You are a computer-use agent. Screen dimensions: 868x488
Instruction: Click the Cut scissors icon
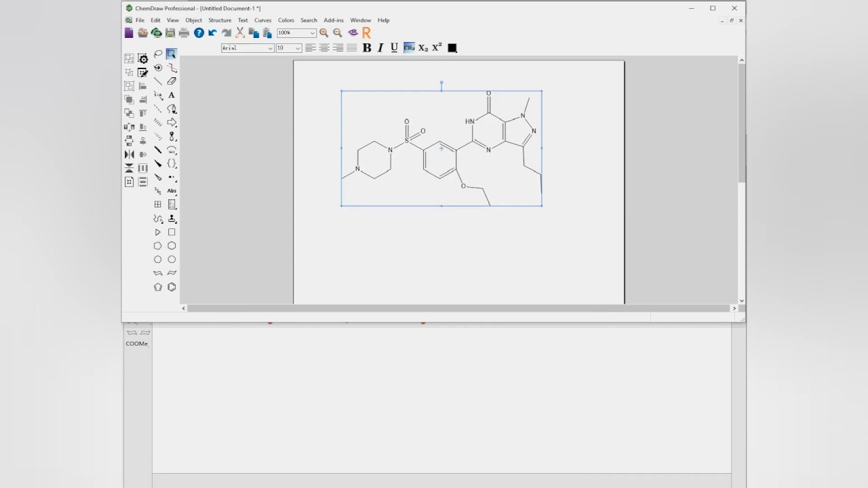tap(239, 33)
